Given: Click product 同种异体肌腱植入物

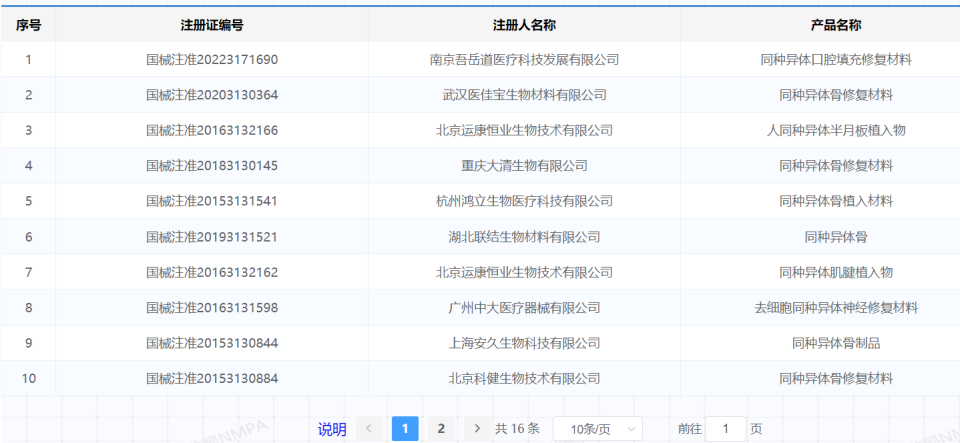Looking at the screenshot, I should point(836,272).
